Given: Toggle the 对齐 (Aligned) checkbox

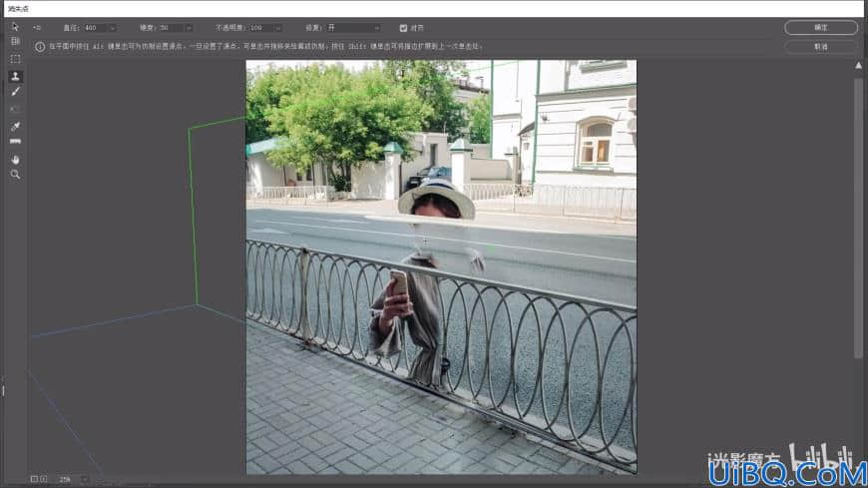Looking at the screenshot, I should pos(403,28).
